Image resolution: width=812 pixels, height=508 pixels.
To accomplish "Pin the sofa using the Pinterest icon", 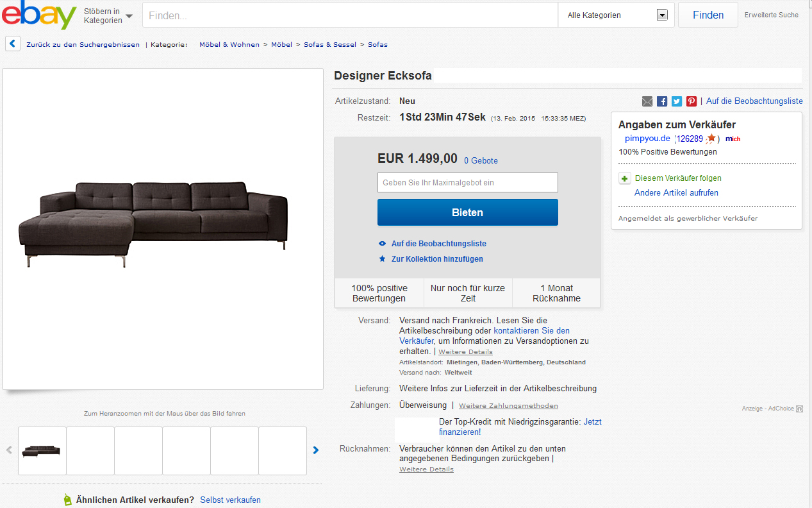I will [691, 101].
